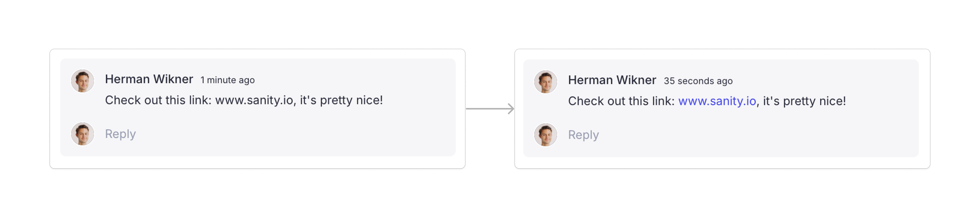Click the arrow between the two comment cards
This screenshot has width=980, height=219.
click(x=490, y=109)
